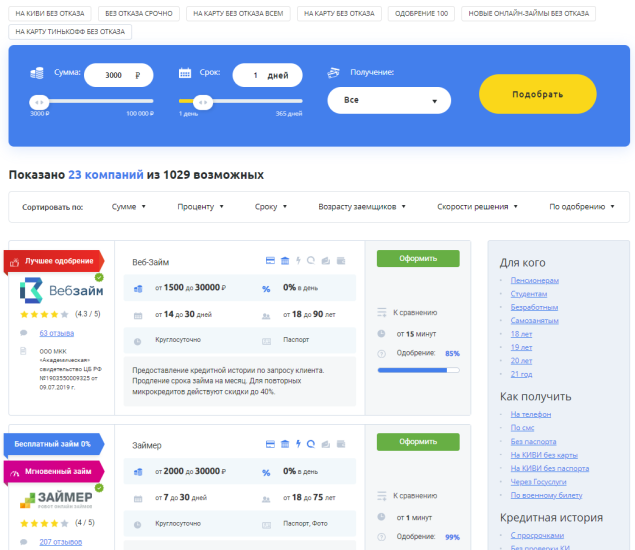The width and height of the screenshot is (635, 550).
Task: Click the bank icon in Веб-Займ row
Action: tap(285, 260)
